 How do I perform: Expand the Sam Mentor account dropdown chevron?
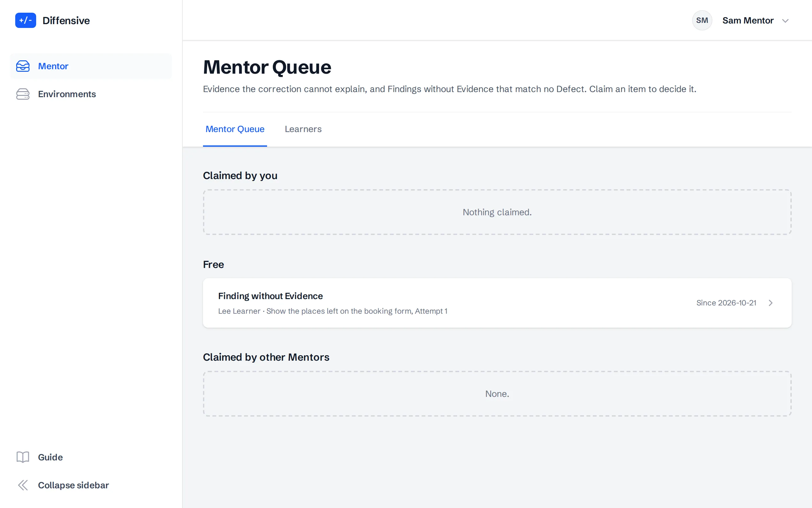(x=785, y=21)
